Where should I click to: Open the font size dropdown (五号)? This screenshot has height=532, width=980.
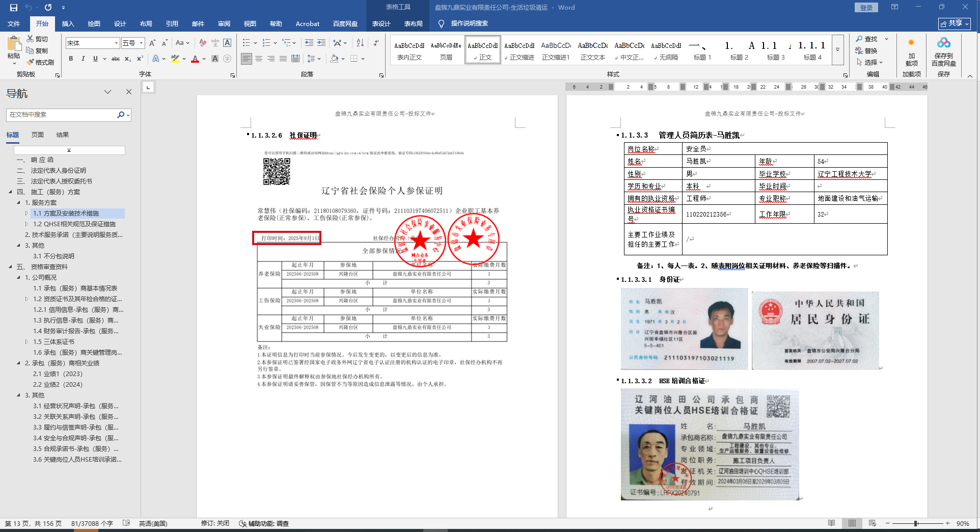[141, 43]
